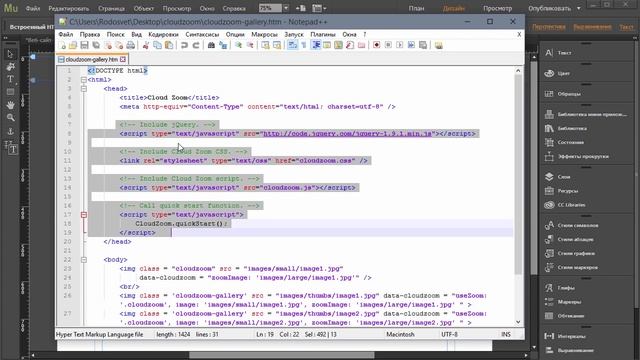Click the scroll-down arrow of Notepad++ editor
The image size is (640, 360).
coord(518,322)
